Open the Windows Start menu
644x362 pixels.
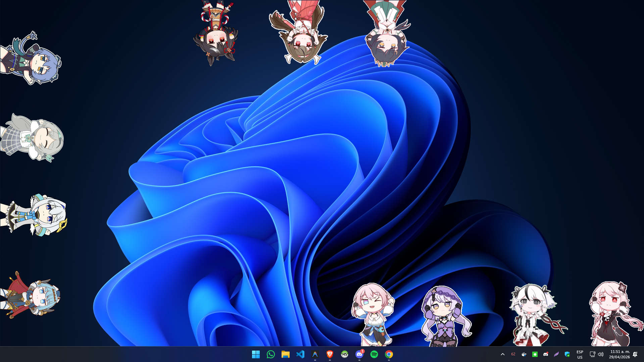(256, 354)
